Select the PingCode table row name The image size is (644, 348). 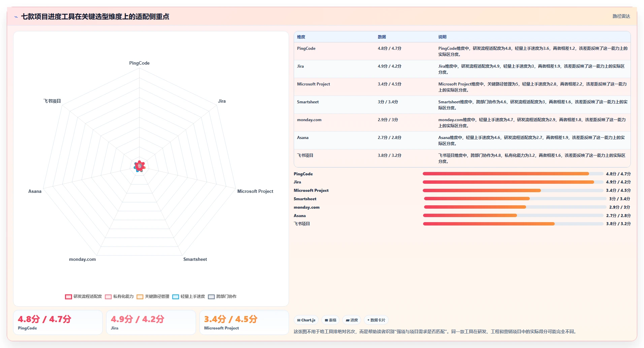click(x=306, y=48)
